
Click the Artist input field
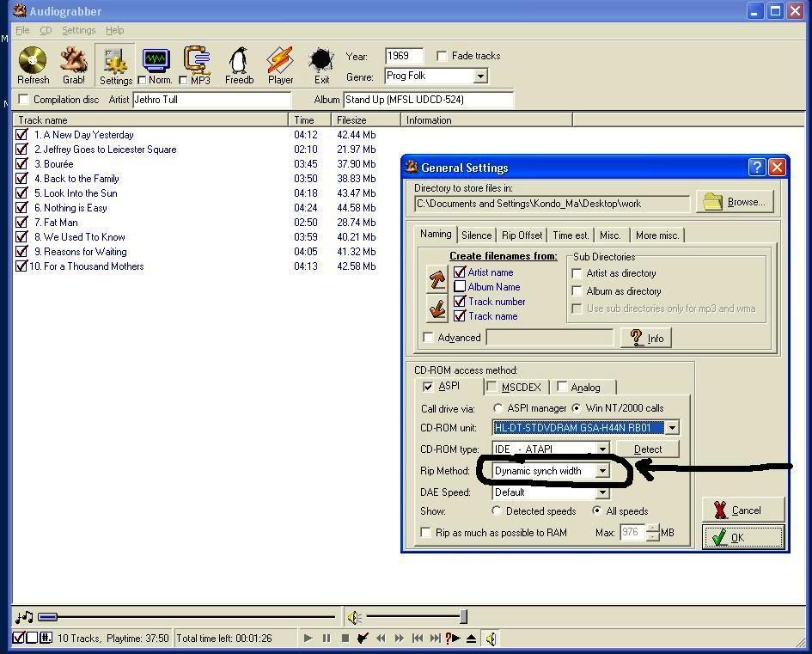point(211,100)
